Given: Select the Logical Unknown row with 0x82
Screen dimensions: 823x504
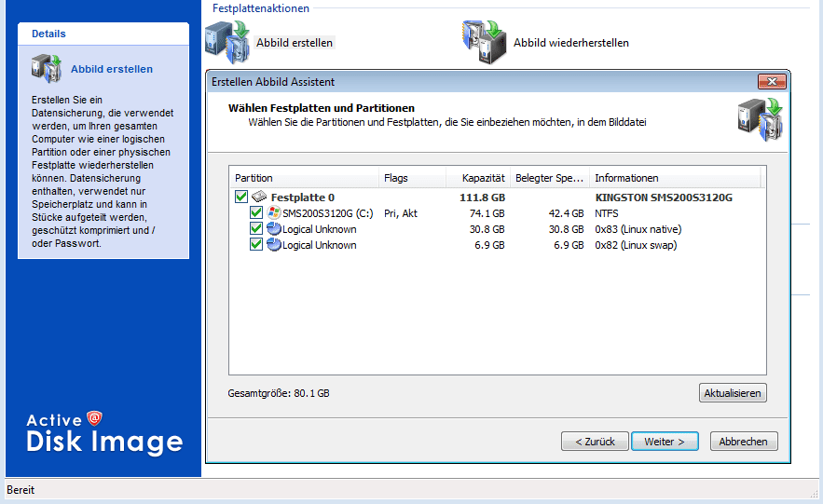Looking at the screenshot, I should tap(319, 245).
